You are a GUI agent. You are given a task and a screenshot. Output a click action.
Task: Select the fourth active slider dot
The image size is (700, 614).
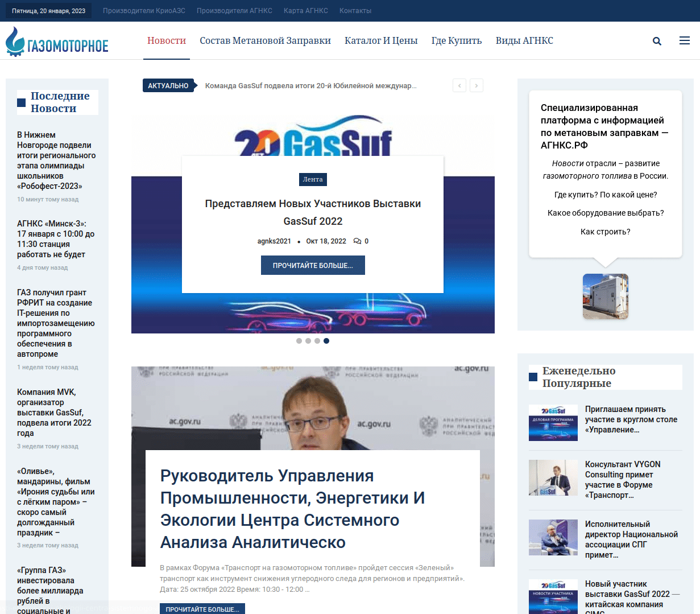pyautogui.click(x=326, y=341)
